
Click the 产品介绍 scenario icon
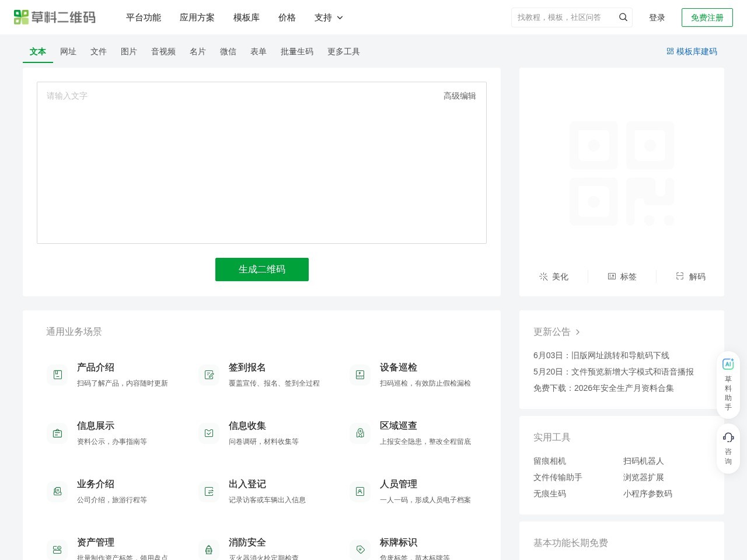(57, 375)
